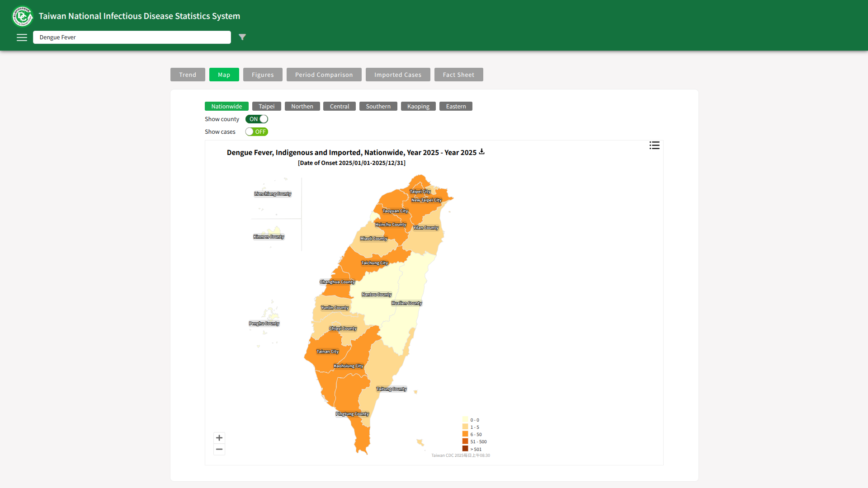Toggle the Show county switch off
Image resolution: width=868 pixels, height=488 pixels.
257,119
